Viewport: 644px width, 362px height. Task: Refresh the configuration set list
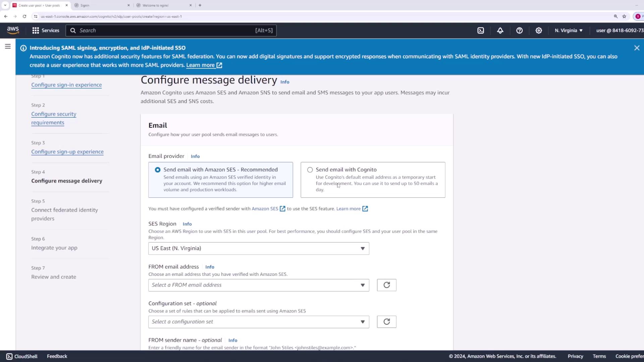click(x=386, y=322)
